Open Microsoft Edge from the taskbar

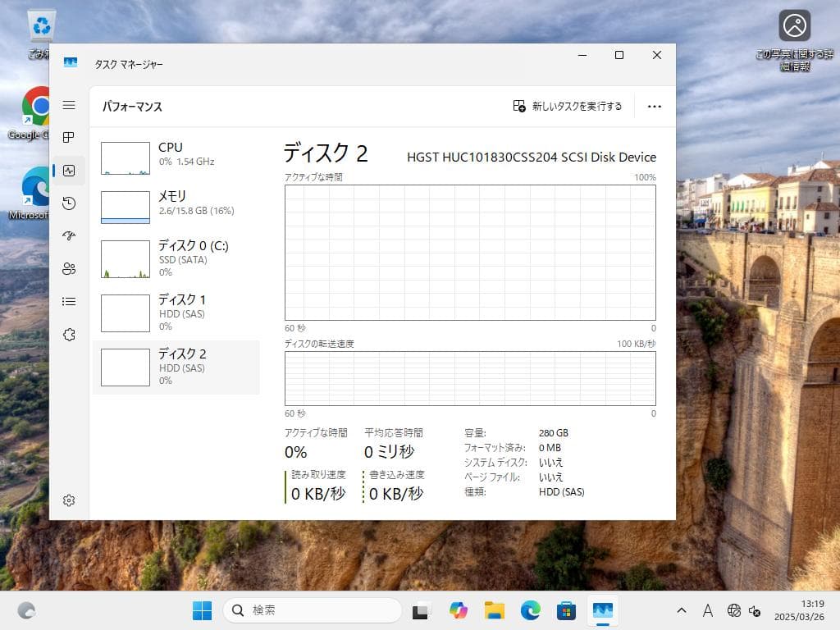530,610
